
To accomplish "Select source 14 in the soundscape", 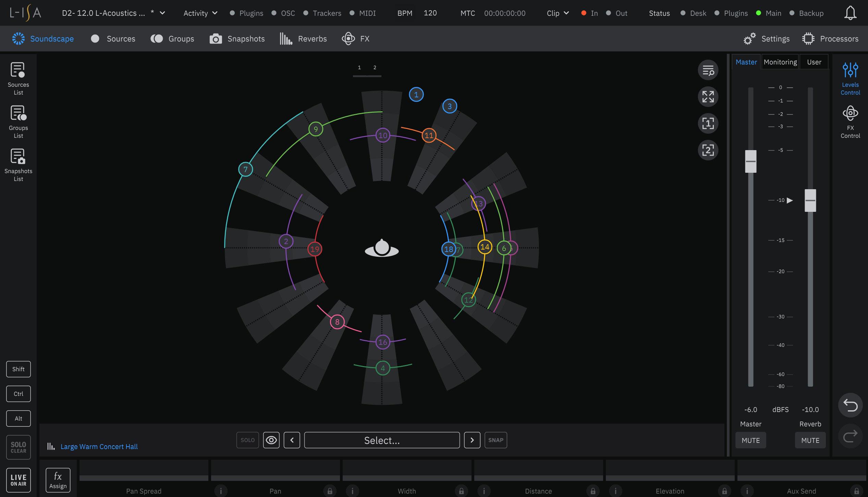I will coord(485,247).
